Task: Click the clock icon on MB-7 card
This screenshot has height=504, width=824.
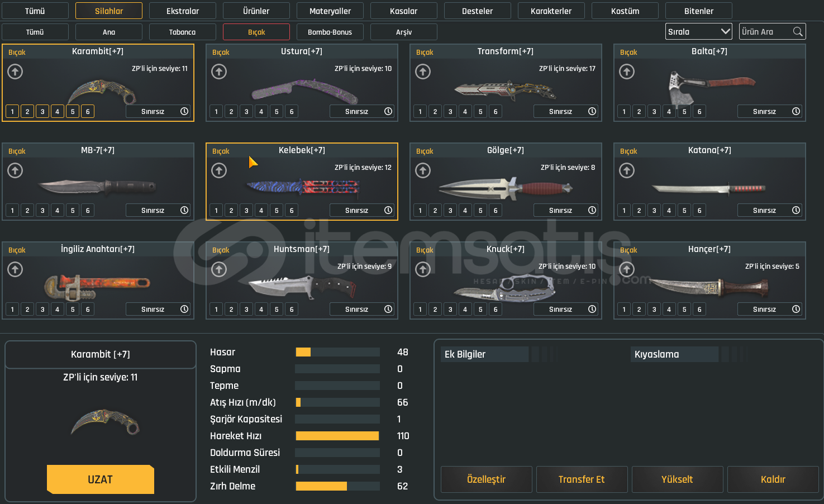Action: pyautogui.click(x=184, y=210)
